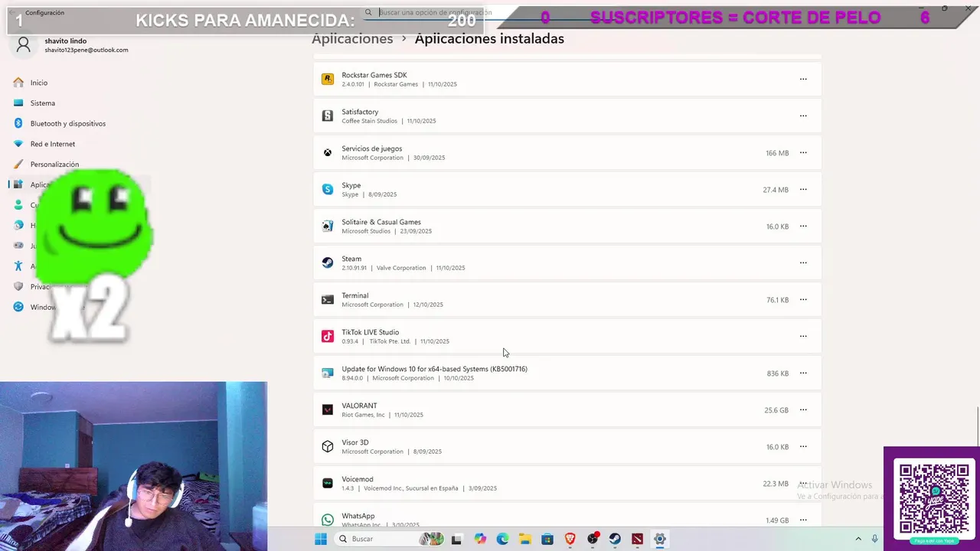This screenshot has width=980, height=551.
Task: Open Copilot from the taskbar
Action: coord(480,539)
